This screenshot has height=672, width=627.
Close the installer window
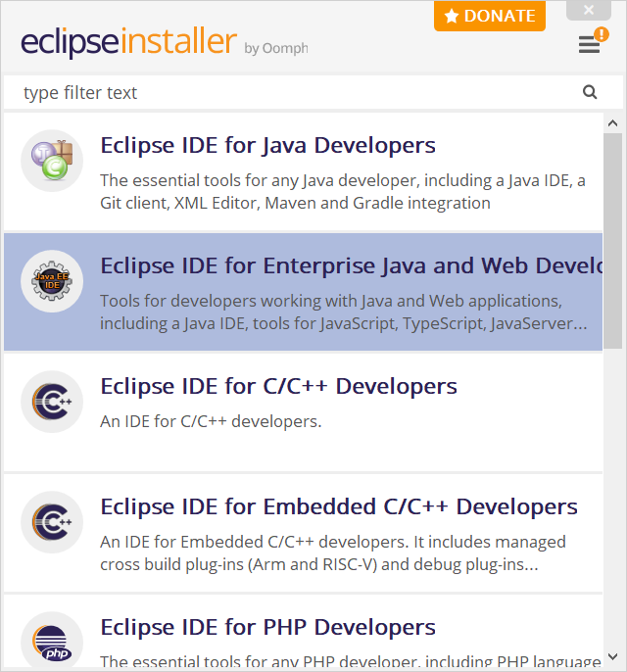coord(589,10)
